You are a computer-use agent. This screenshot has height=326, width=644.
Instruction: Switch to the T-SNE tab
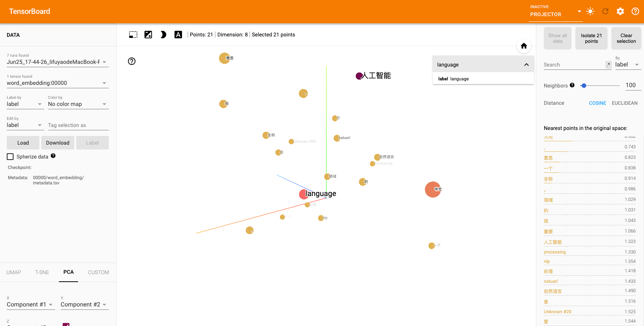42,272
